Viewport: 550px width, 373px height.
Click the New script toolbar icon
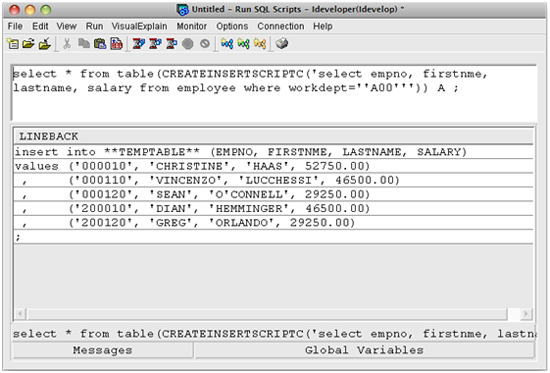click(x=13, y=44)
